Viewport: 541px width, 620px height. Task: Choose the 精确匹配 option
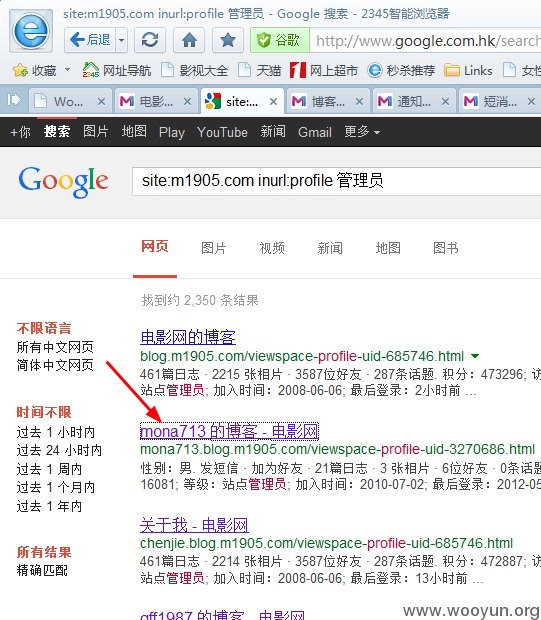(x=42, y=570)
